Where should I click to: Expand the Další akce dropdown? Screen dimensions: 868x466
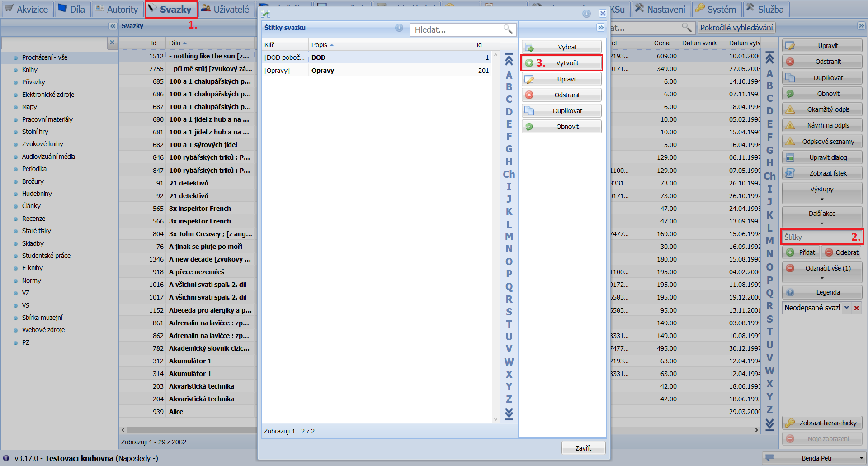pos(822,218)
